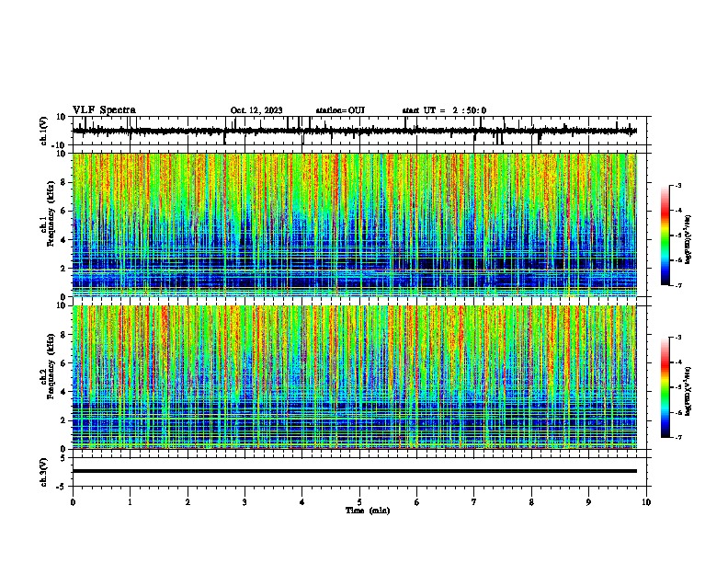Click the "-7" label on ch.2 color bar
This screenshot has height=563, width=728.
tap(678, 438)
